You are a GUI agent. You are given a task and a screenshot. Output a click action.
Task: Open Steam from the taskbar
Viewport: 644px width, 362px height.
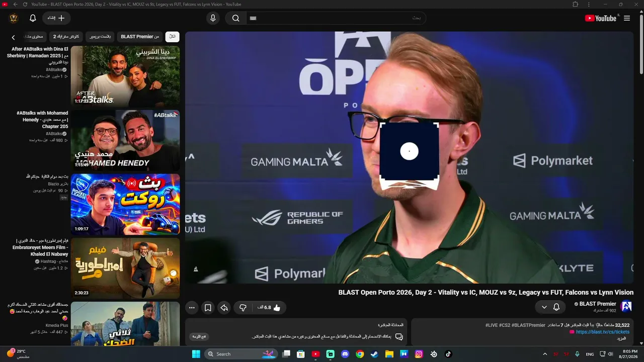coord(374,354)
